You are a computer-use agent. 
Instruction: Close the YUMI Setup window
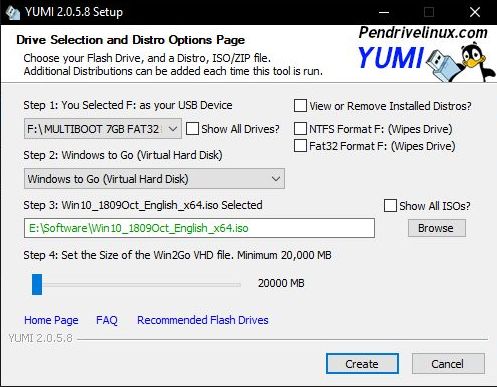(475, 12)
